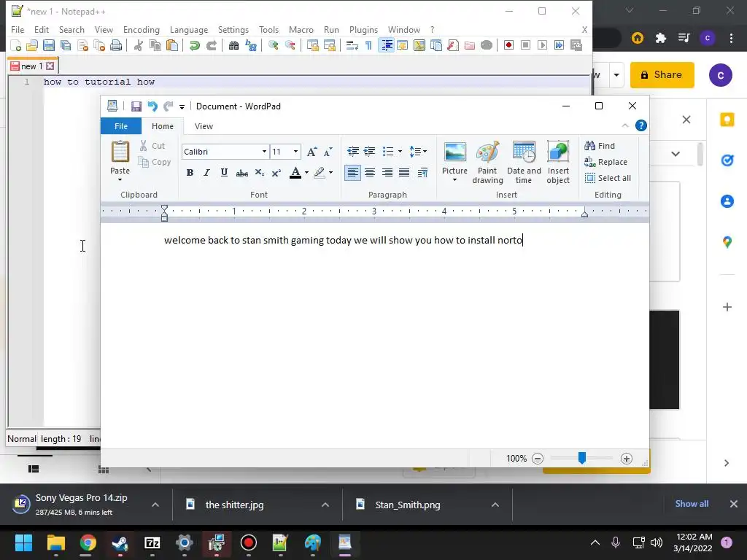Click the Grow font icon
The width and height of the screenshot is (747, 560).
pyautogui.click(x=311, y=152)
